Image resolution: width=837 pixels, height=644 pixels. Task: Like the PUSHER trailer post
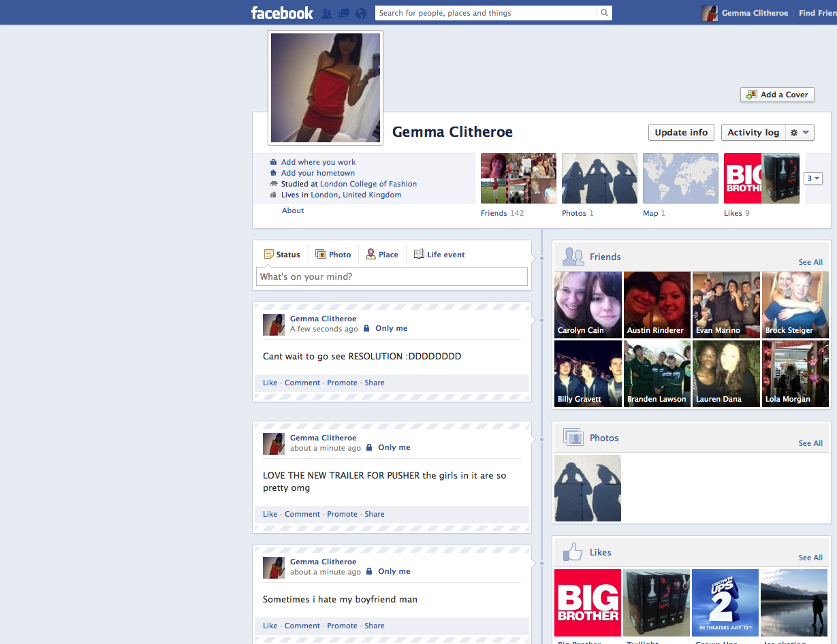point(270,514)
